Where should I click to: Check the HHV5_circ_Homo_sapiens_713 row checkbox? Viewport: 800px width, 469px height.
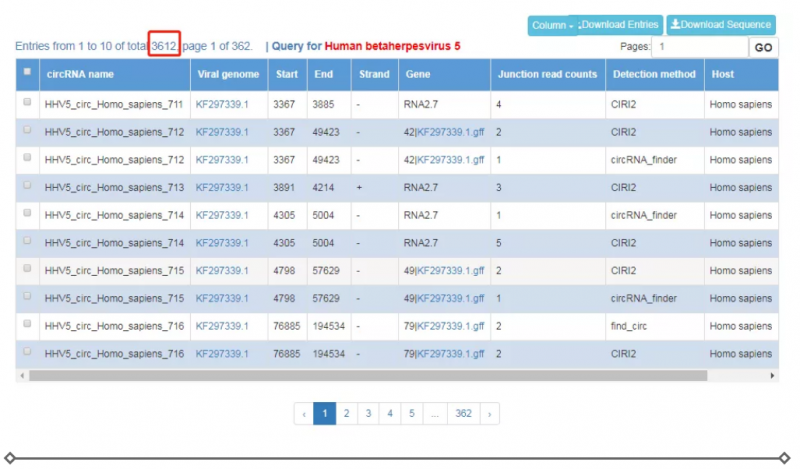click(27, 186)
